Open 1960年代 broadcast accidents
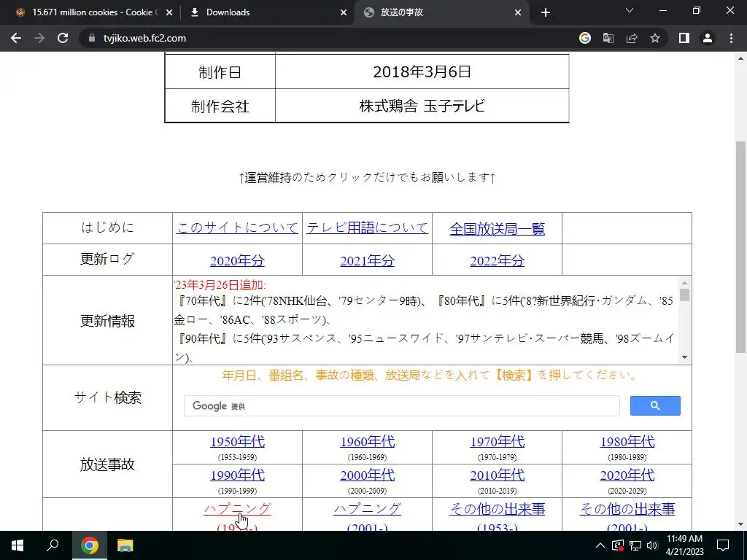 point(368,441)
